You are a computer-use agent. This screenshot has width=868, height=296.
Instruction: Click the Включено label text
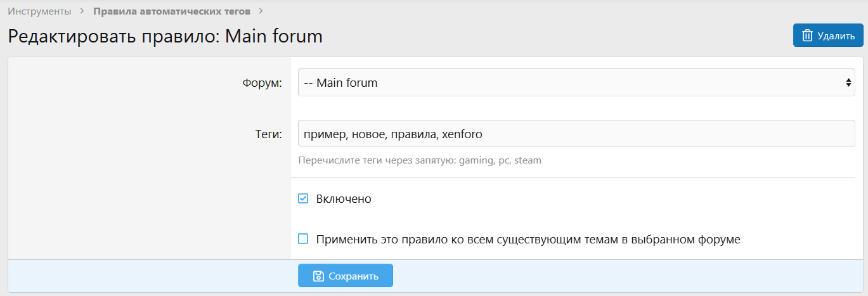[344, 198]
